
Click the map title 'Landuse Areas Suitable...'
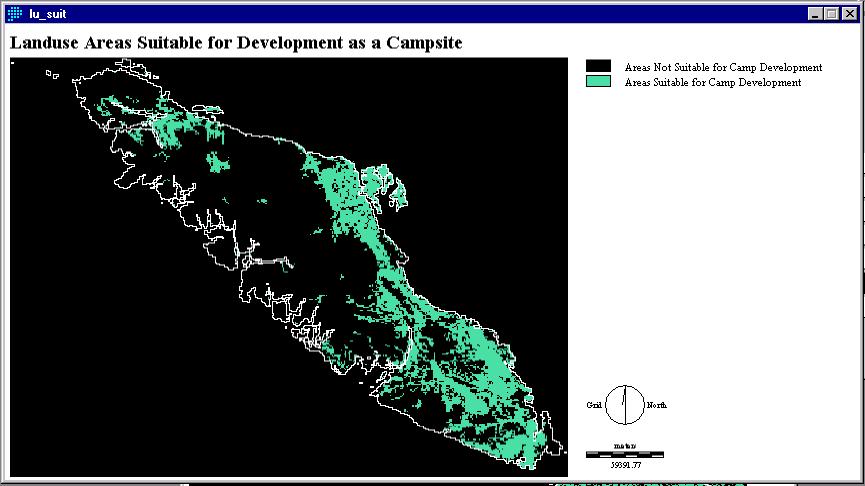tap(235, 43)
